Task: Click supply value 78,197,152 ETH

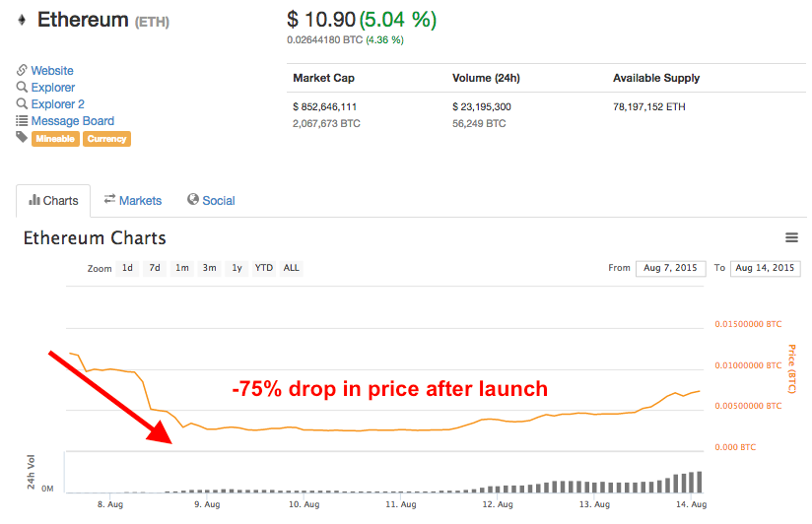Action: [649, 107]
